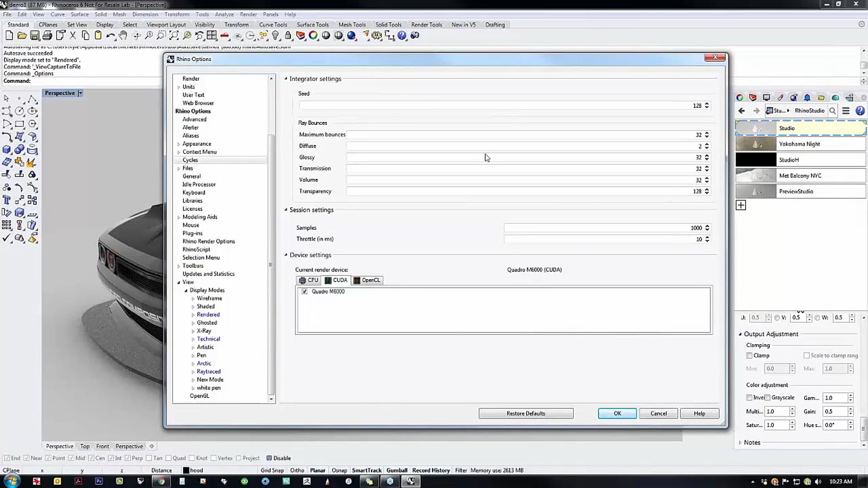Create a new file from the toolbar

point(9,35)
